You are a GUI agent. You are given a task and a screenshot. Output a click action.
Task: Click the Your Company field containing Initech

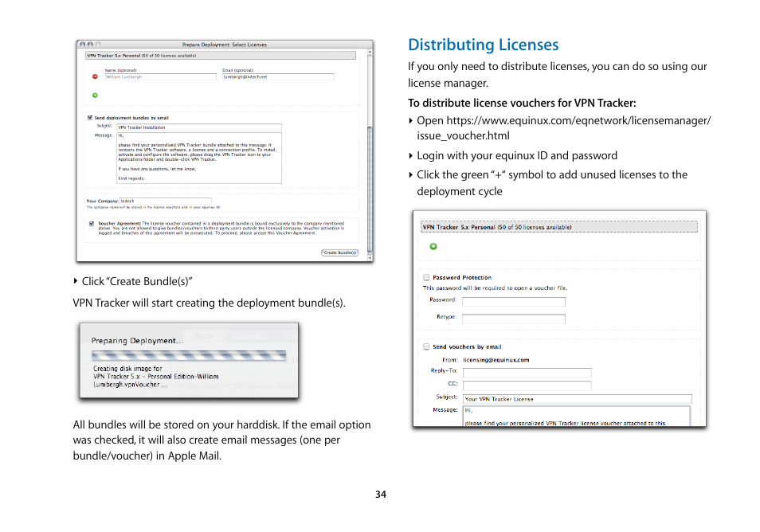tap(165, 201)
